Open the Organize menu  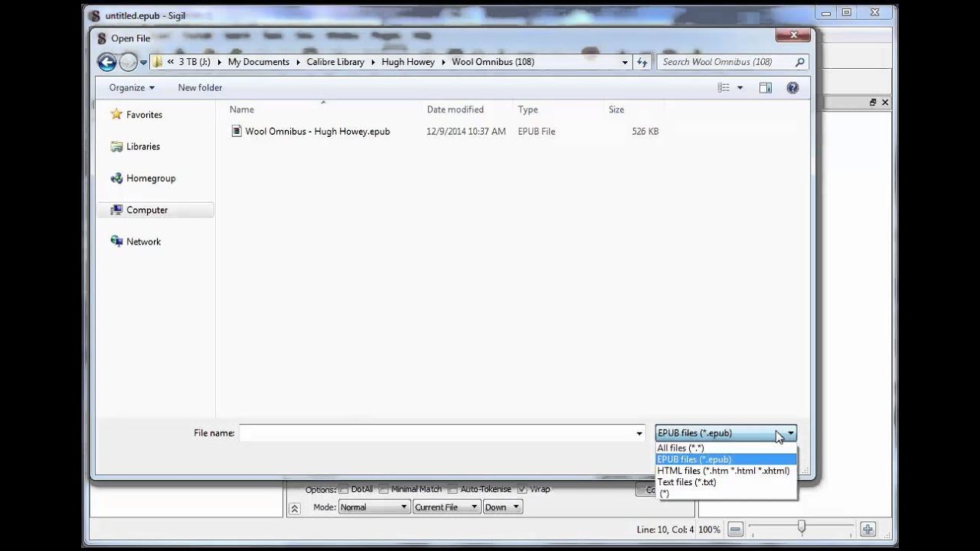pos(132,88)
